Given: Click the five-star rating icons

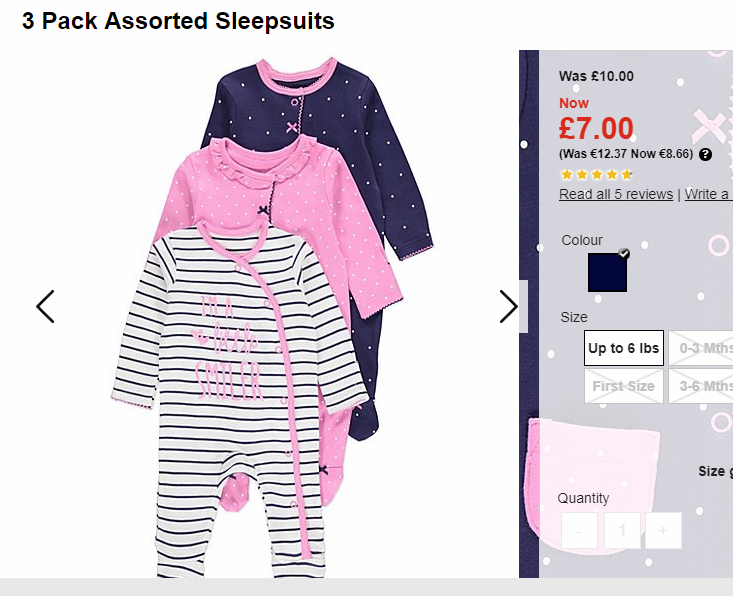Looking at the screenshot, I should [596, 175].
